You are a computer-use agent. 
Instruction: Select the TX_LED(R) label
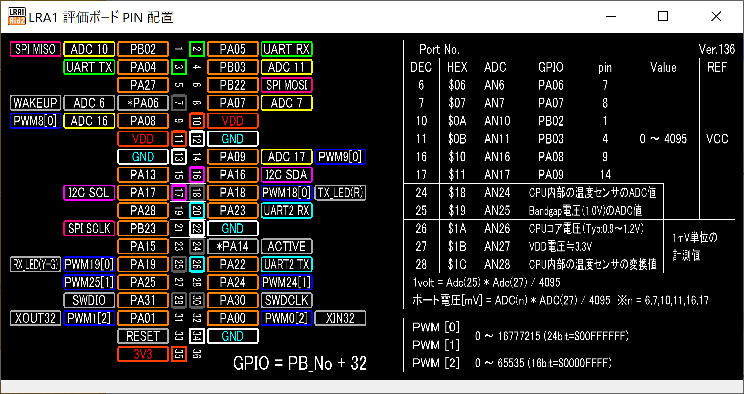(340, 193)
